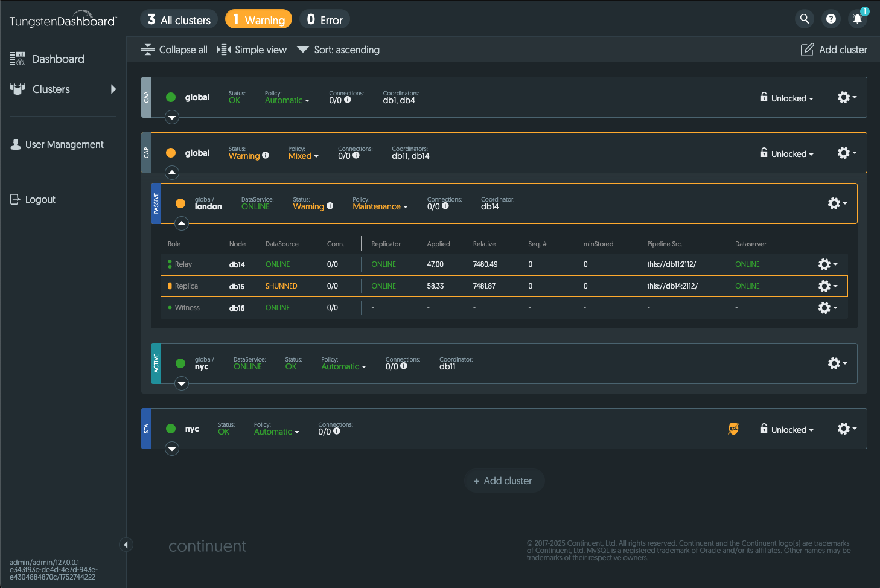Click the ACTIVE label tab on nyc service
This screenshot has width=880, height=588.
[x=156, y=363]
